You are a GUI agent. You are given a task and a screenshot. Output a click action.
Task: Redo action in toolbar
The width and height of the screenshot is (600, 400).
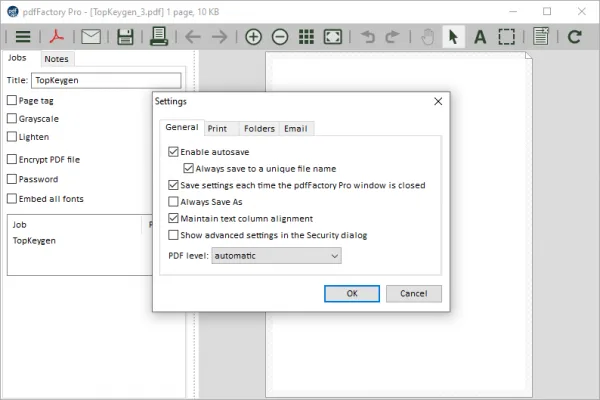(392, 37)
